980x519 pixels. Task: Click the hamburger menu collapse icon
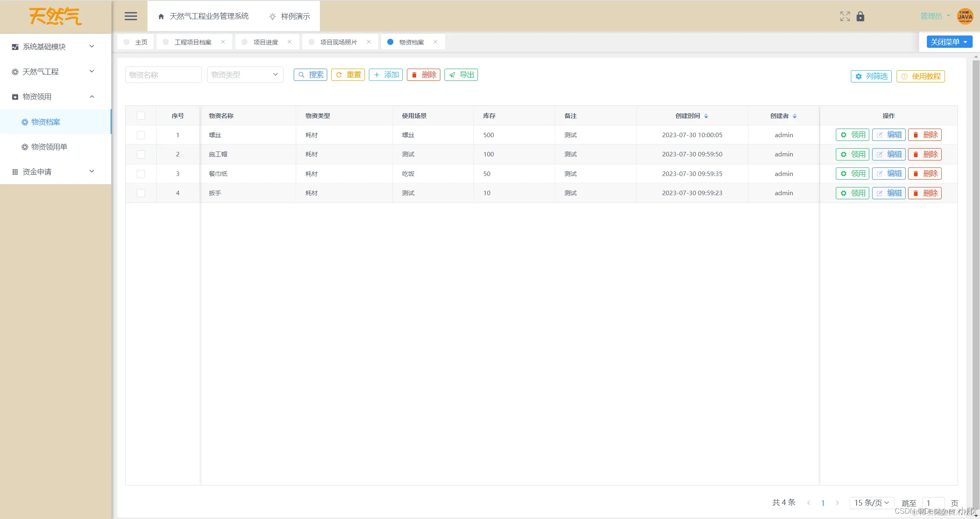pos(131,16)
